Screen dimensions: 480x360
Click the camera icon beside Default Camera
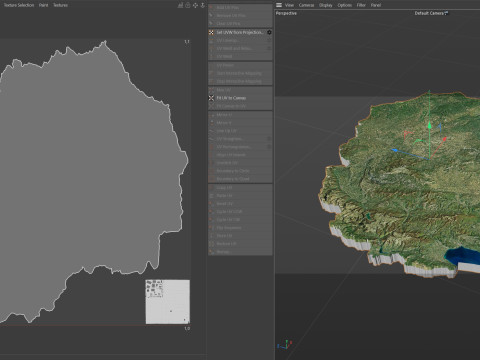(x=446, y=13)
